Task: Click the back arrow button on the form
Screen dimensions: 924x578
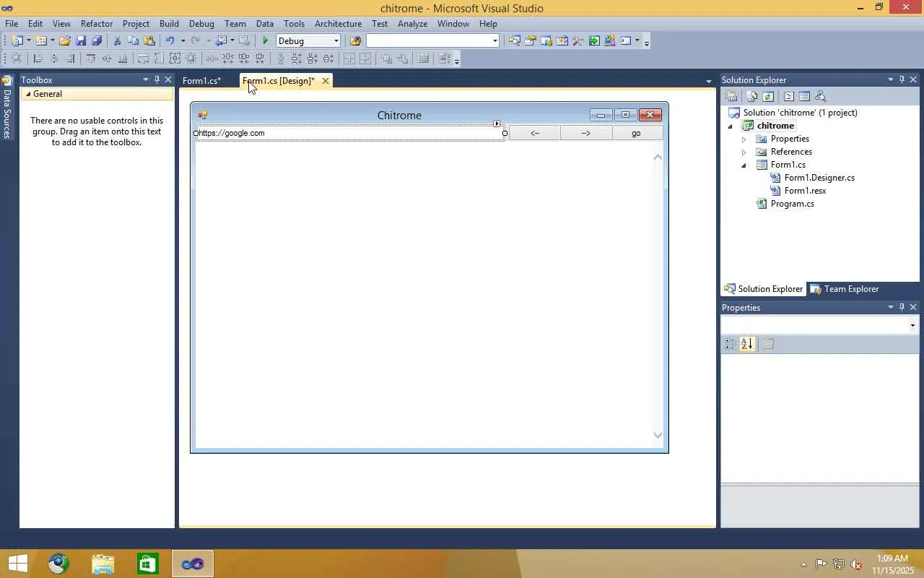Action: [535, 133]
